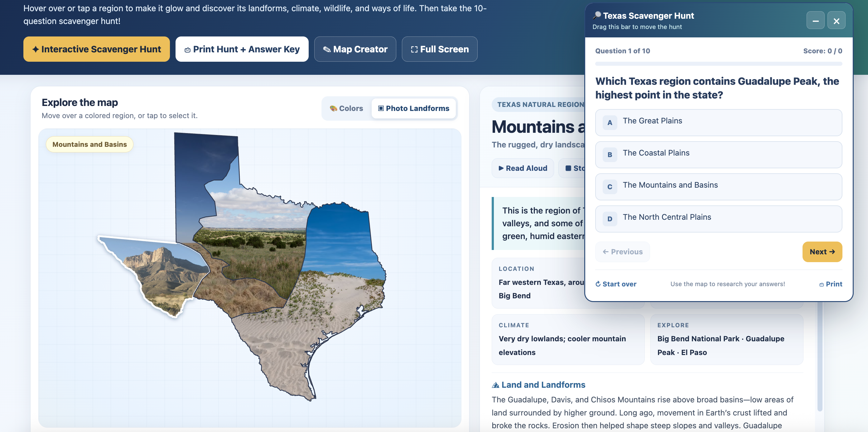
Task: Go to the Next question
Action: tap(822, 252)
